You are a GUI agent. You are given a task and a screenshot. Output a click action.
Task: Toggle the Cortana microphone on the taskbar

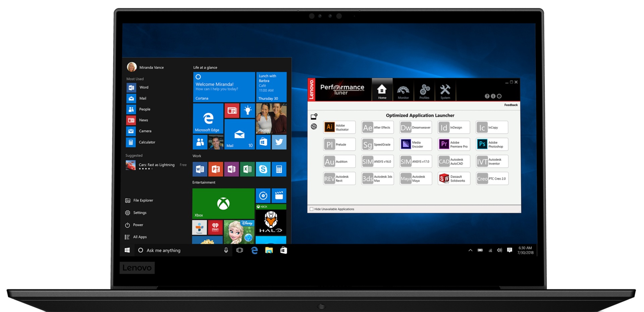(x=226, y=250)
